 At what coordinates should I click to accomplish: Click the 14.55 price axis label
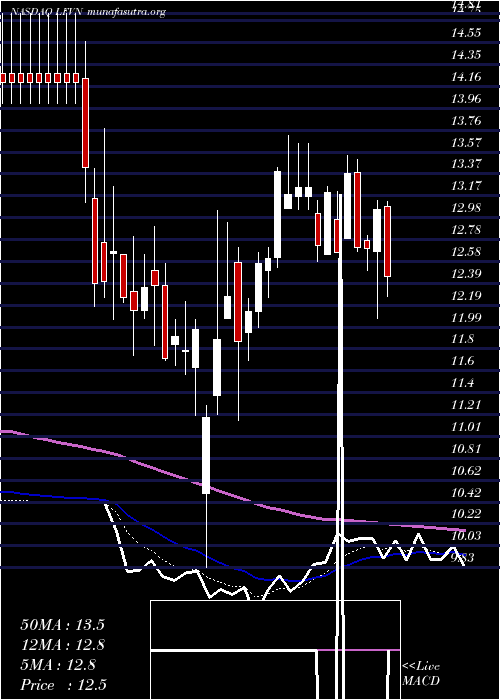tap(467, 33)
